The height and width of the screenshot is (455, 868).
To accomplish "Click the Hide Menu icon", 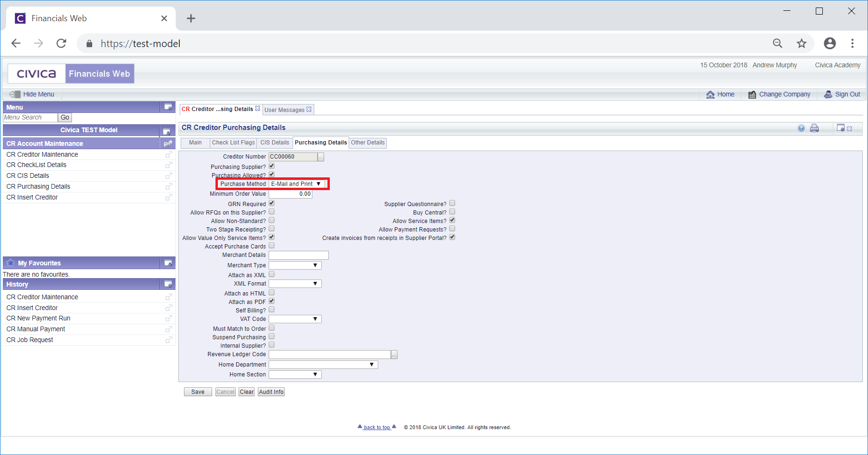I will (x=15, y=94).
